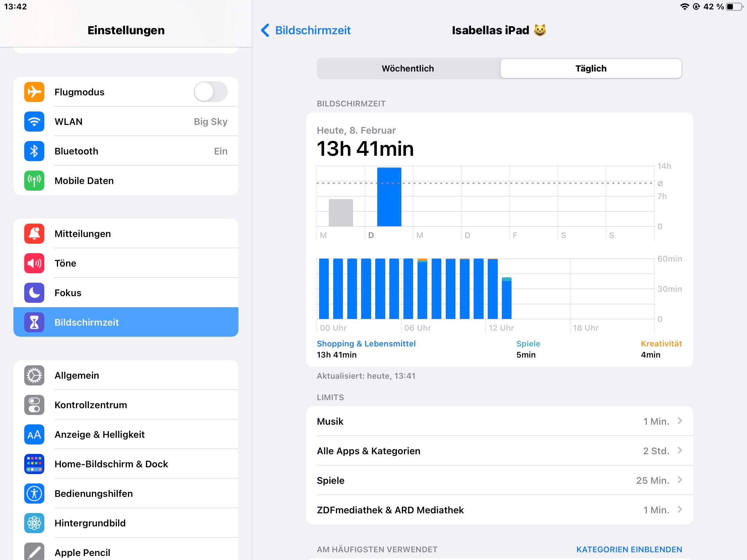Viewport: 747px width, 560px height.
Task: Tap Kategorien einblenden link
Action: [629, 549]
